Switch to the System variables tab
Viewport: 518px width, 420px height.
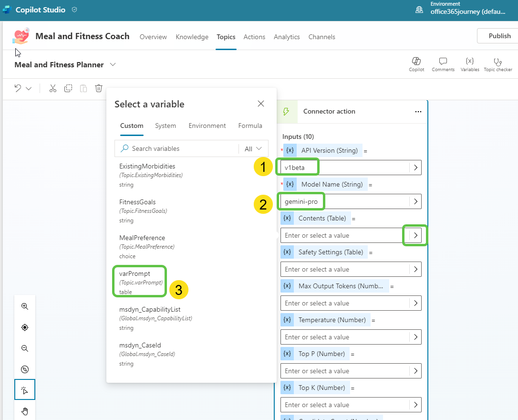point(166,126)
